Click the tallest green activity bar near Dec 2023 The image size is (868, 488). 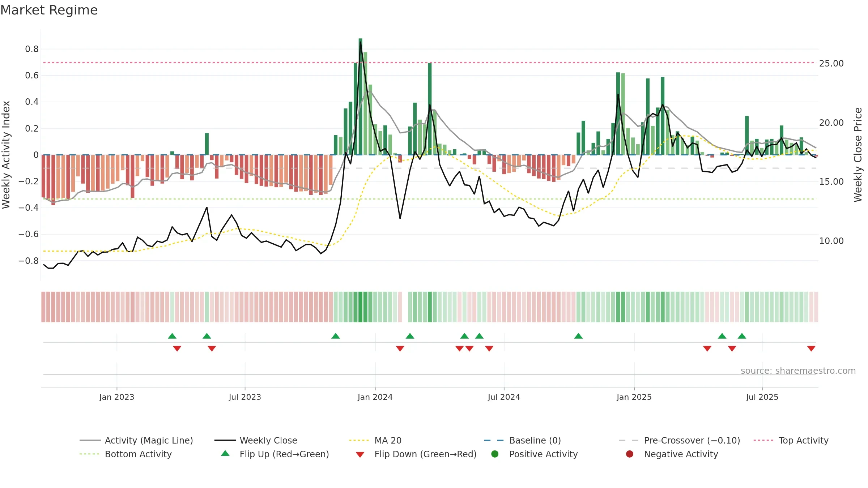[x=360, y=97]
